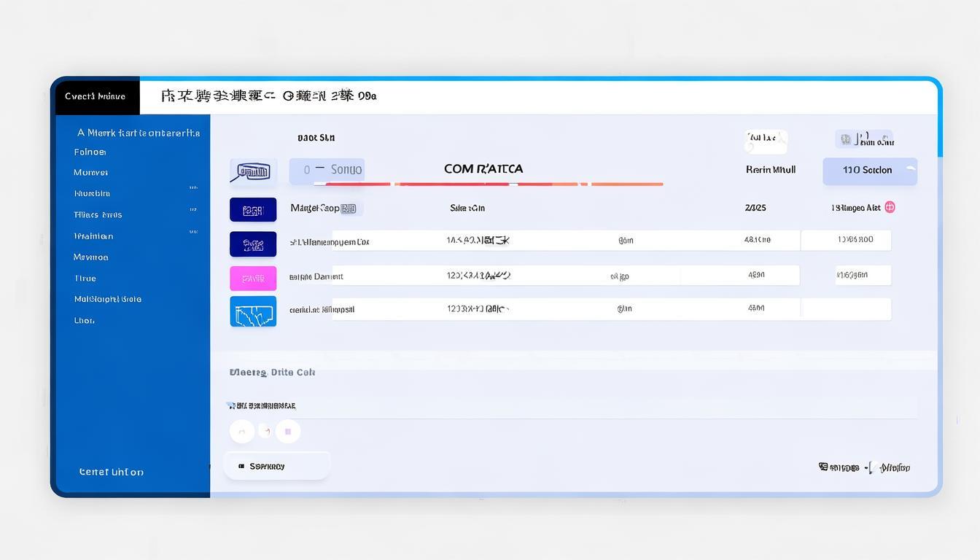Click the Berin Mhull label
980x560 pixels.
click(x=771, y=169)
